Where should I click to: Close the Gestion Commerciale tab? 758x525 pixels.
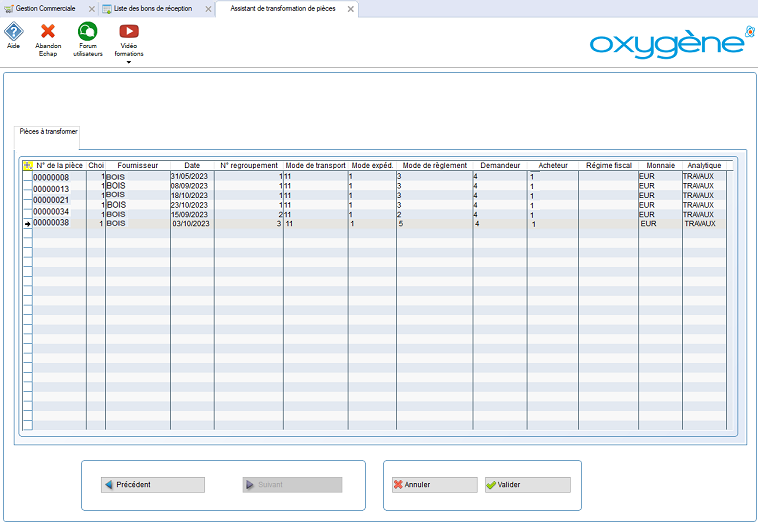point(92,9)
